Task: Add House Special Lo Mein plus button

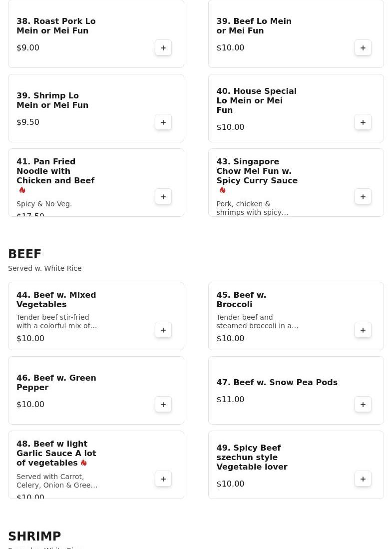Action: 363,122
